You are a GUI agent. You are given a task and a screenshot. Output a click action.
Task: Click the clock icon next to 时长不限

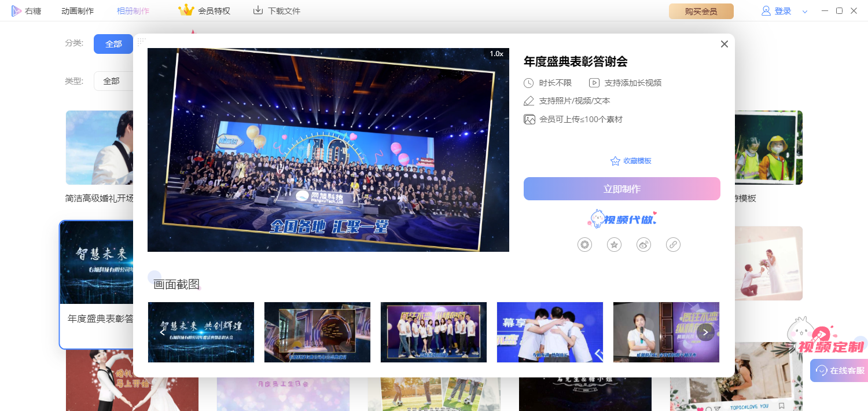pyautogui.click(x=529, y=83)
